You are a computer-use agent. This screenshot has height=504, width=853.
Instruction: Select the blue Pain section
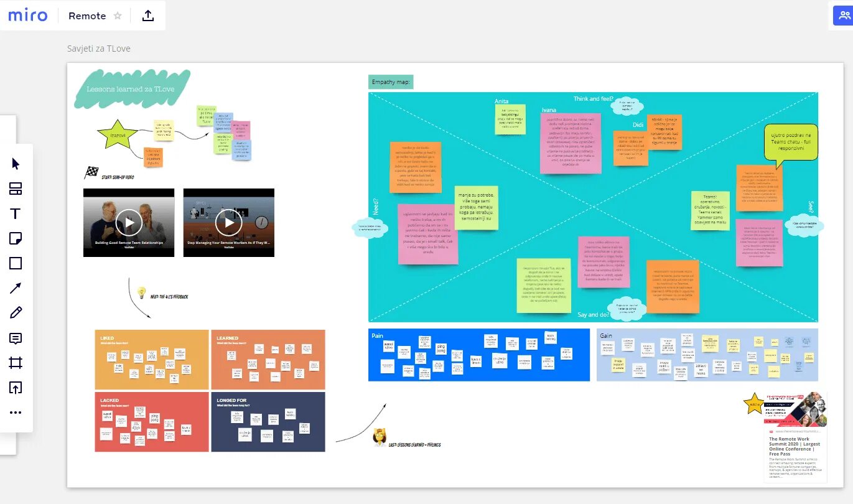click(479, 355)
